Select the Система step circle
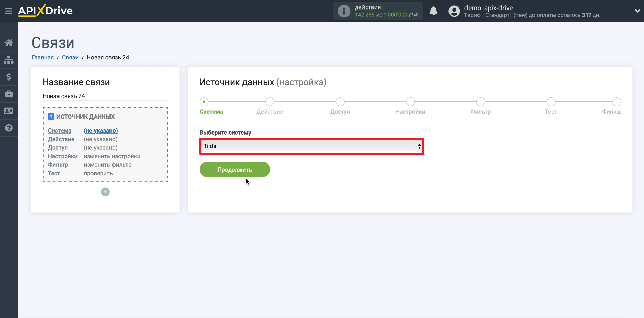 click(x=204, y=102)
